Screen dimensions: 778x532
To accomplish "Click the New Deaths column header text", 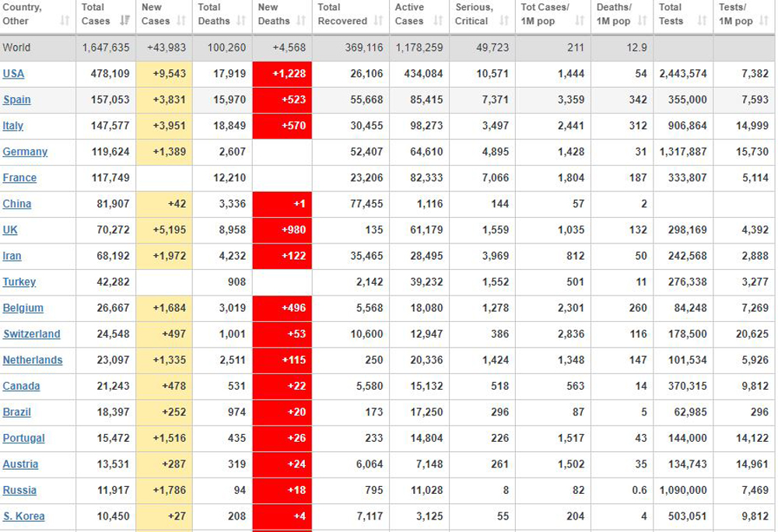I will (274, 14).
